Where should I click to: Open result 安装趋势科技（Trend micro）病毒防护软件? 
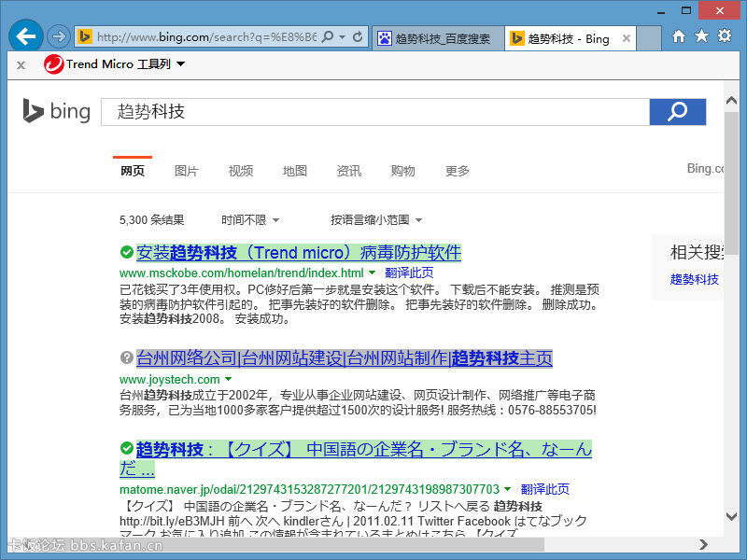(299, 252)
